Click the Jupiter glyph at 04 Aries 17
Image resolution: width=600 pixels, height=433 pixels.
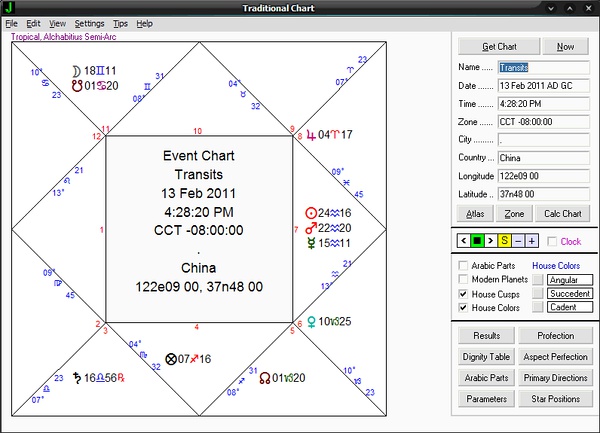[x=311, y=135]
